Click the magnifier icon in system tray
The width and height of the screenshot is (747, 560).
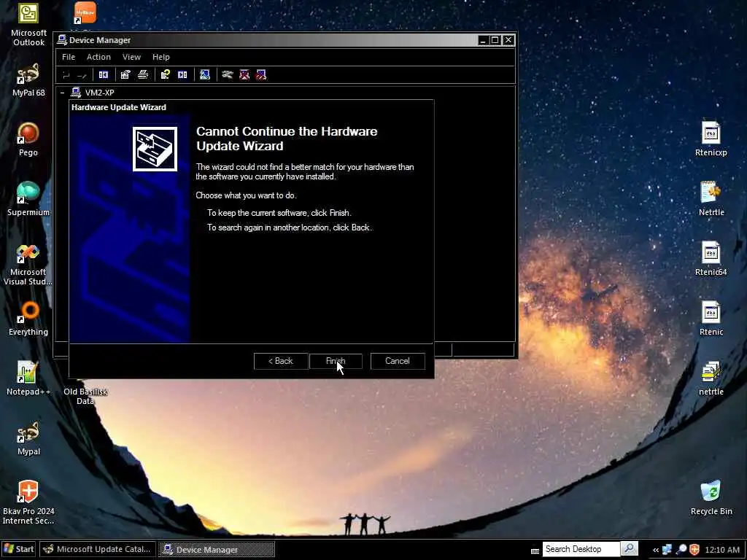point(681,550)
